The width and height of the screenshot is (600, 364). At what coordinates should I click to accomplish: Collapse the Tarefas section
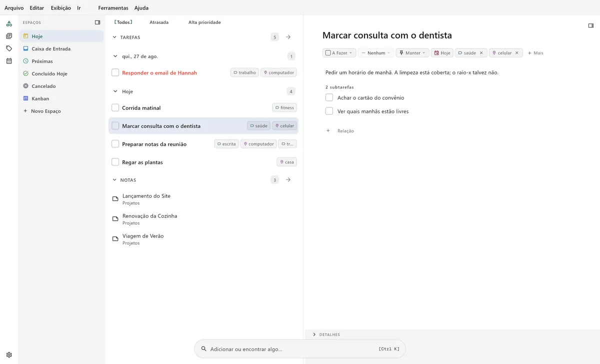(114, 37)
